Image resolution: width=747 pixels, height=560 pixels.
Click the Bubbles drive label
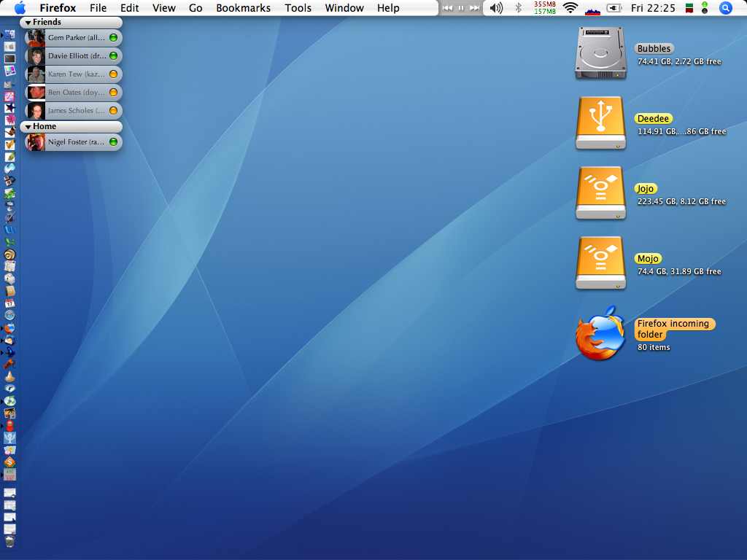click(x=654, y=49)
